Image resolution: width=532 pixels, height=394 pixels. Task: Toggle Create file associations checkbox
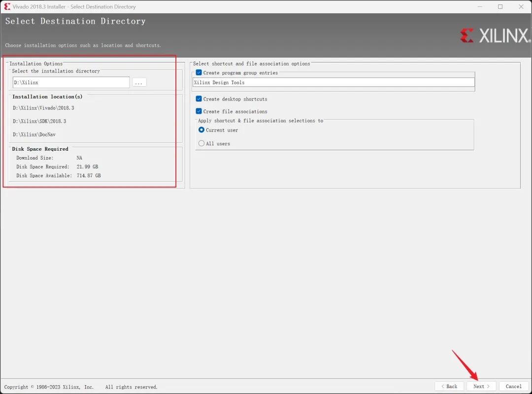click(199, 111)
